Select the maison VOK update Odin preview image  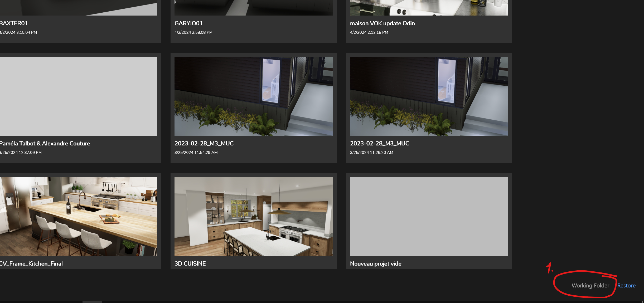pos(429,7)
